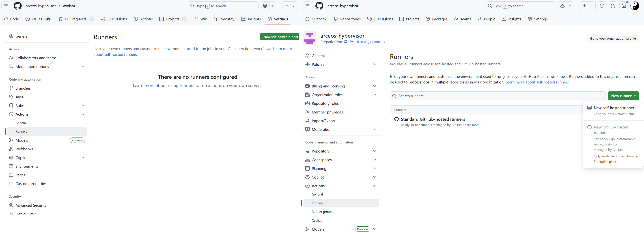Open the user avatar menu
The height and width of the screenshot is (234, 644).
(635, 6)
